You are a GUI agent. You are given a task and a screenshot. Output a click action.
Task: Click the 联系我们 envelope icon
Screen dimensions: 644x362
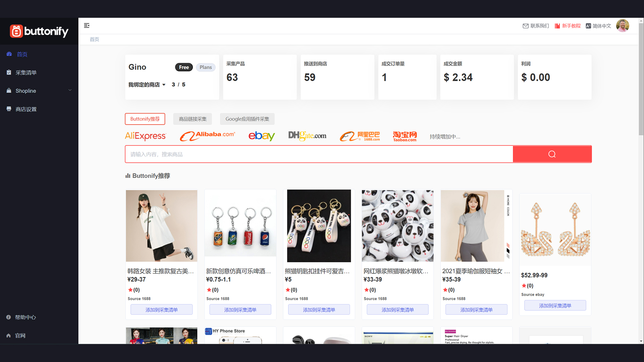point(526,26)
